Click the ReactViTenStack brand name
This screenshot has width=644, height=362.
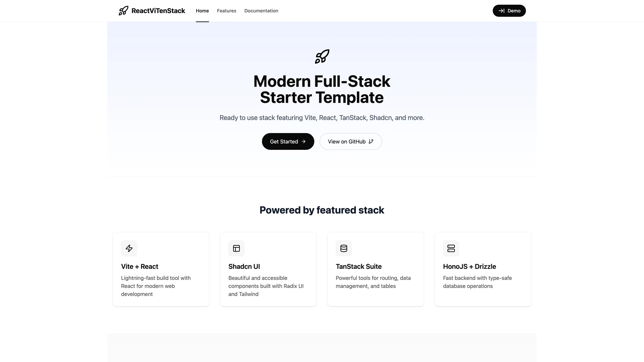point(158,11)
